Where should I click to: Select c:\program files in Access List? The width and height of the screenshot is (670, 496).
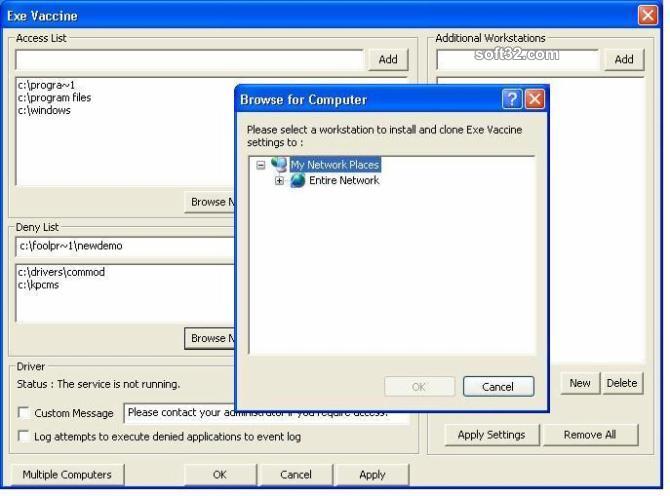coord(55,98)
